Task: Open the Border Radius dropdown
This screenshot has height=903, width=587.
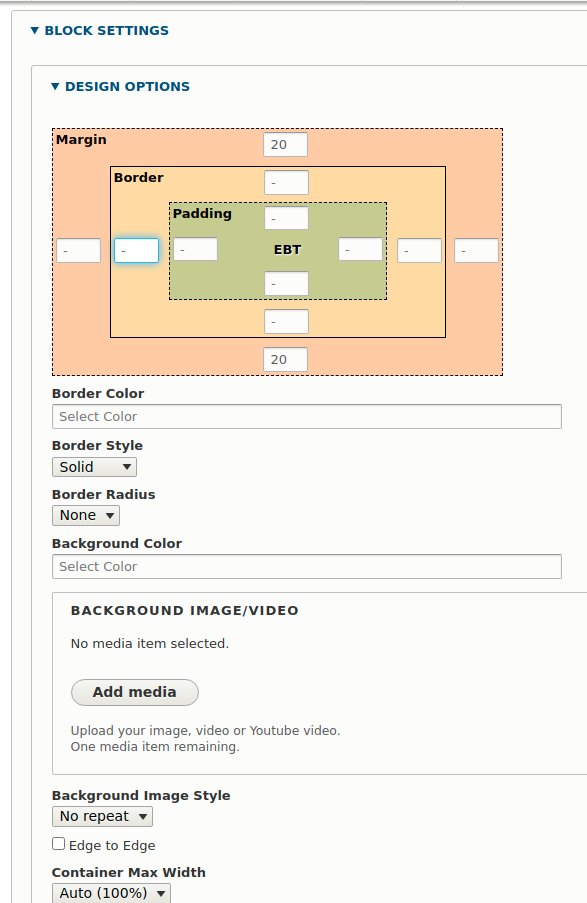Action: coord(86,515)
